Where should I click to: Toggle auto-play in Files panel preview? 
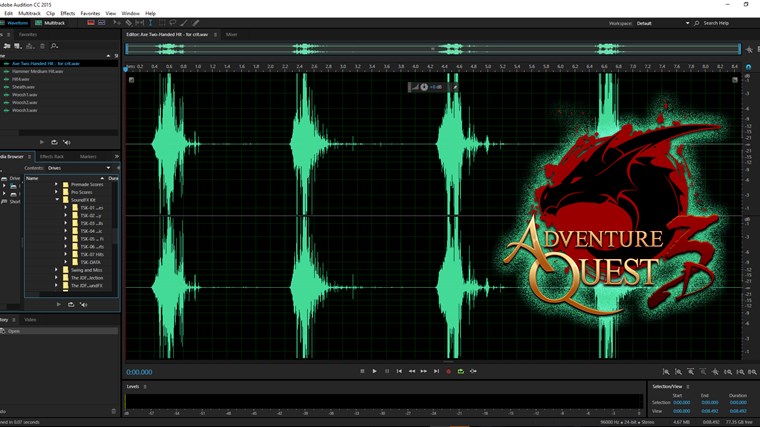67,142
